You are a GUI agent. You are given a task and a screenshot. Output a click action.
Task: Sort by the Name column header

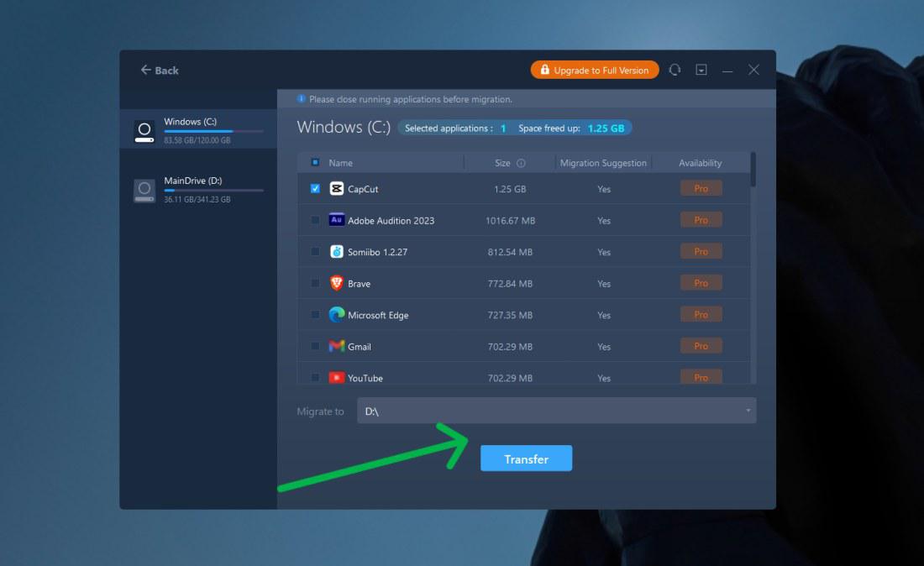click(x=340, y=163)
